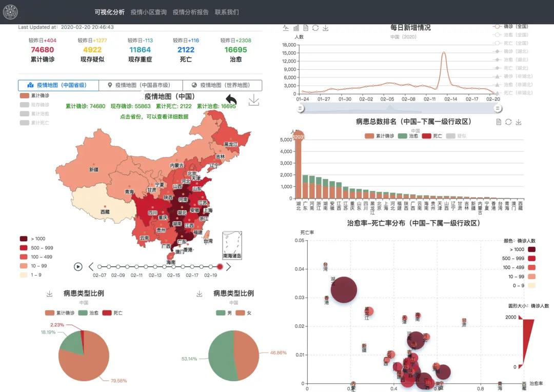Switch daily chart to line view icon

pos(286,28)
